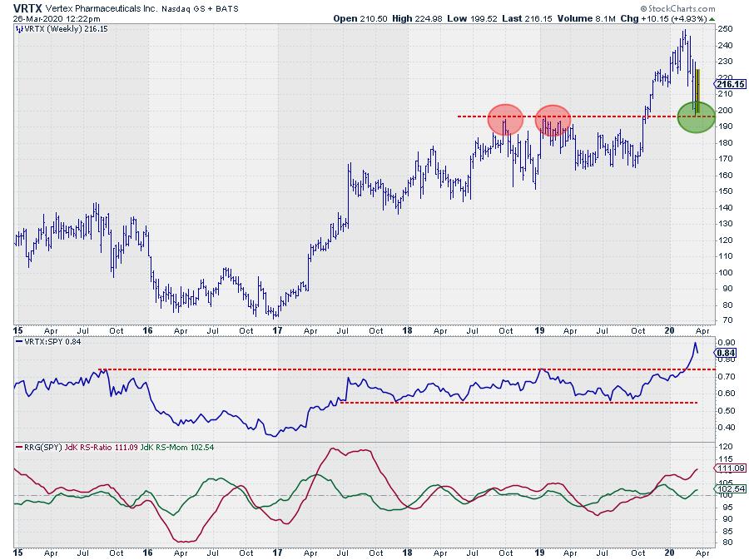
Task: Click the yellow vertical bar above the green circle
Action: tap(697, 86)
